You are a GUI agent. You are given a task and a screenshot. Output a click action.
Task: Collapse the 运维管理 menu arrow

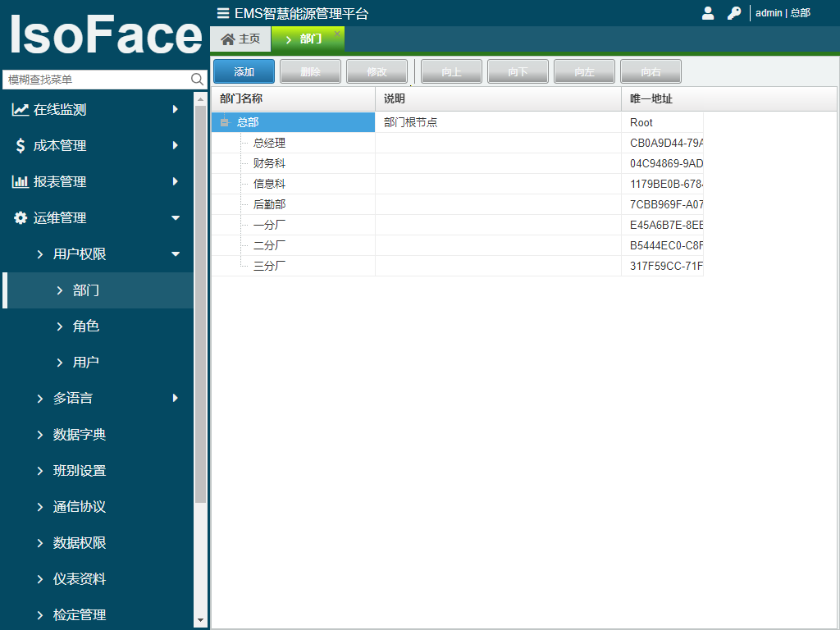(176, 217)
